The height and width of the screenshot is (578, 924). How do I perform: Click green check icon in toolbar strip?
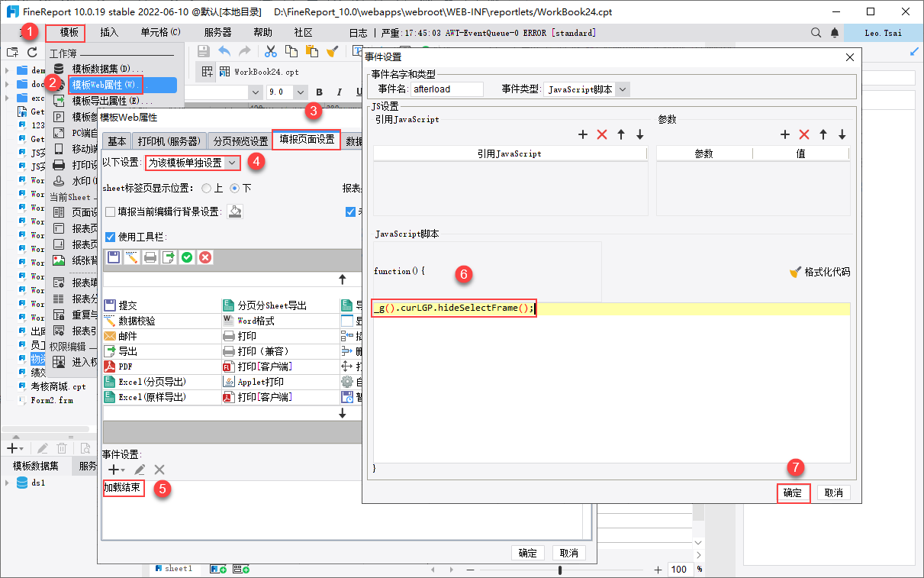[x=187, y=257]
